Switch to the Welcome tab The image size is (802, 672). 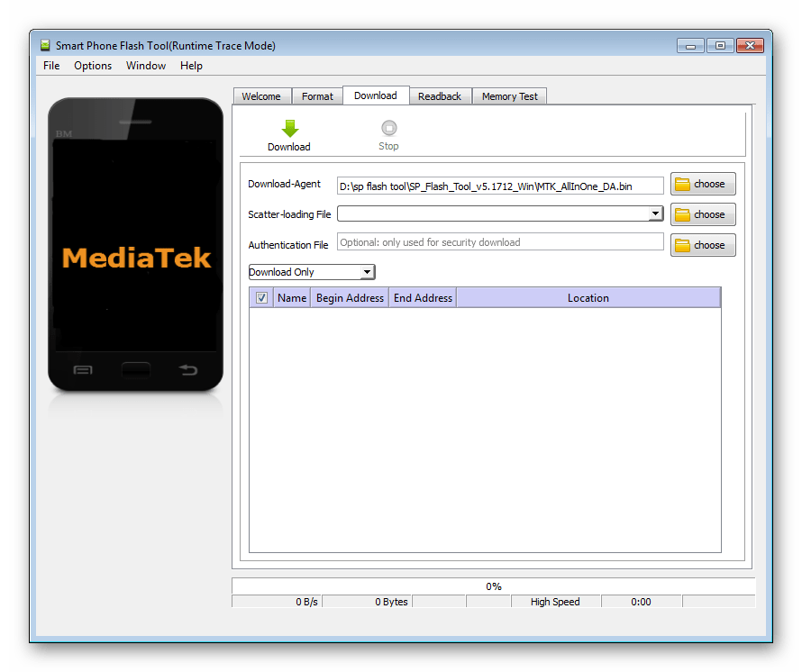(x=261, y=96)
